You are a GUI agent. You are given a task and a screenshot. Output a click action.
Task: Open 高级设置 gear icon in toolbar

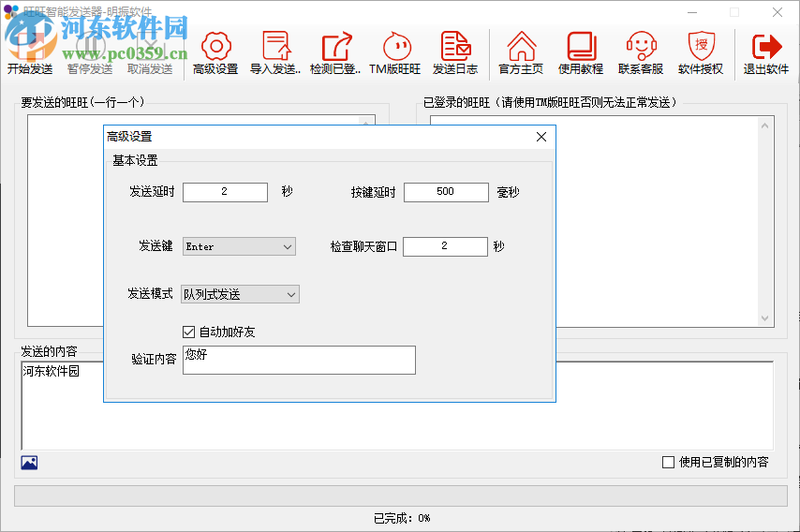coord(215,46)
